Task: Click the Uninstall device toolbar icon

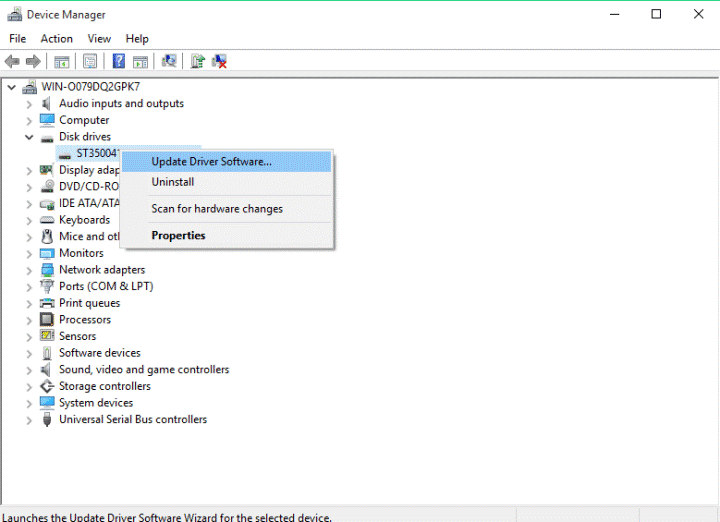Action: coord(219,61)
